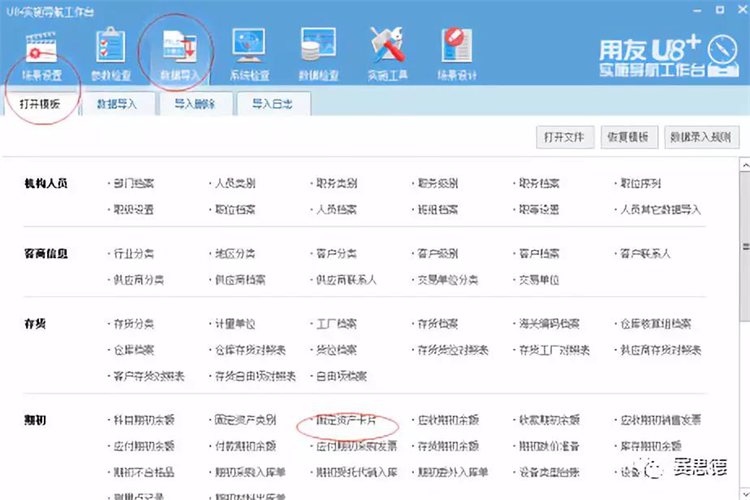Open the 导入日志 tab
This screenshot has height=500, width=750.
click(x=272, y=104)
